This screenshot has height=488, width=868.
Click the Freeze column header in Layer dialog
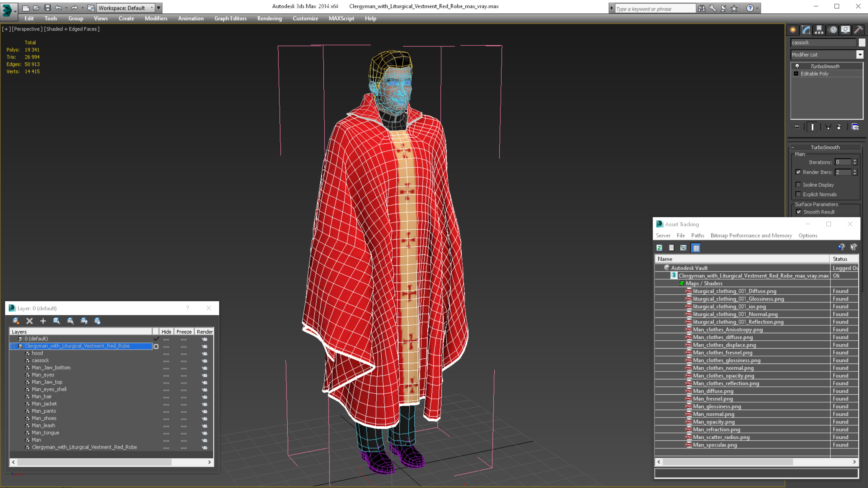point(184,332)
